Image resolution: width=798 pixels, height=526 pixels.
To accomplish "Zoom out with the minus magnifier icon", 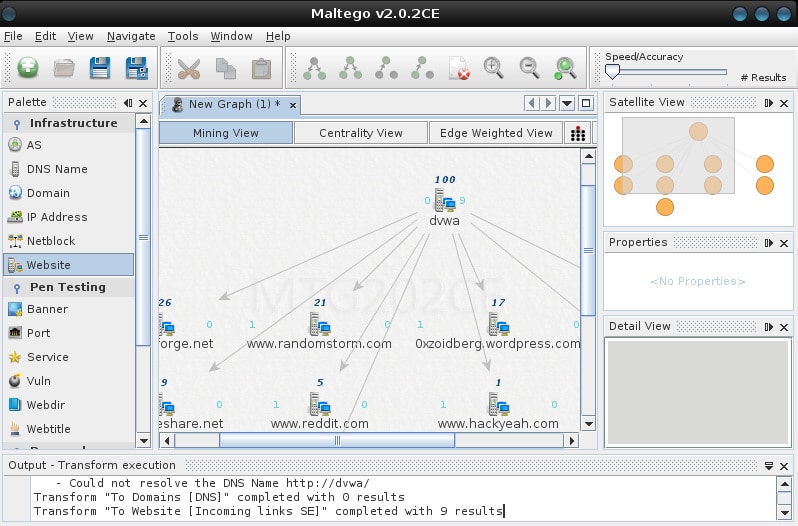I will [x=529, y=68].
